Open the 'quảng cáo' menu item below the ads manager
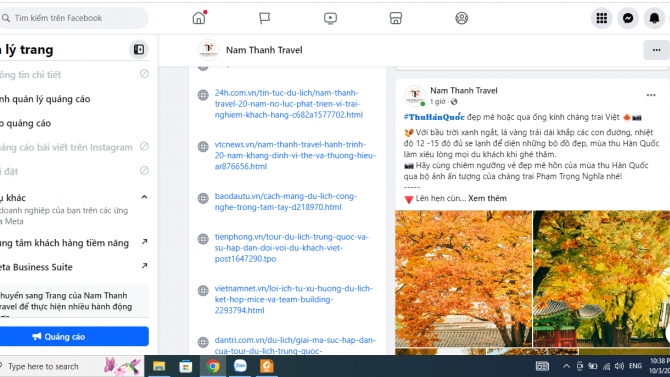This screenshot has height=377, width=670. click(x=73, y=123)
